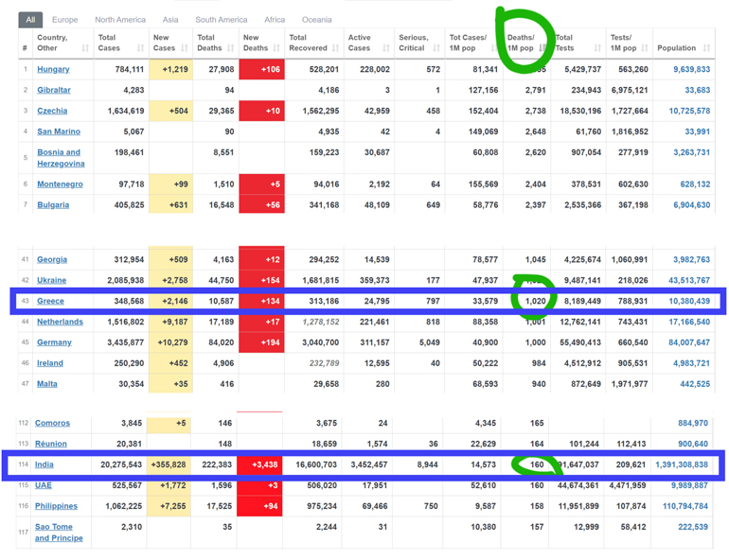The image size is (729, 560).
Task: Sort the Total Recovered column
Action: [x=335, y=48]
